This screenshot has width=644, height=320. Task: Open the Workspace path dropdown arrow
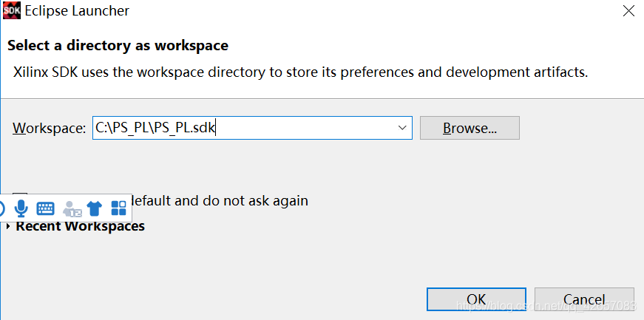click(402, 128)
